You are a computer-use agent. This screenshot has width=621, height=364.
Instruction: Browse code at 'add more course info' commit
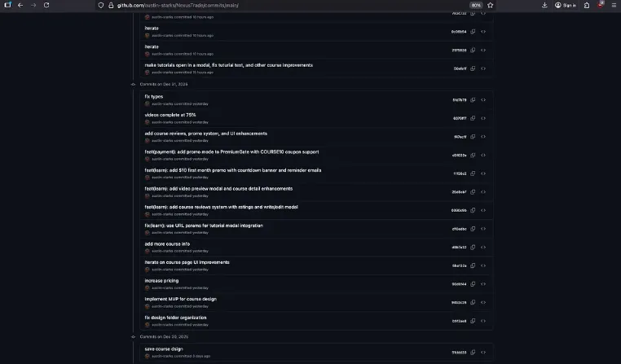483,248
